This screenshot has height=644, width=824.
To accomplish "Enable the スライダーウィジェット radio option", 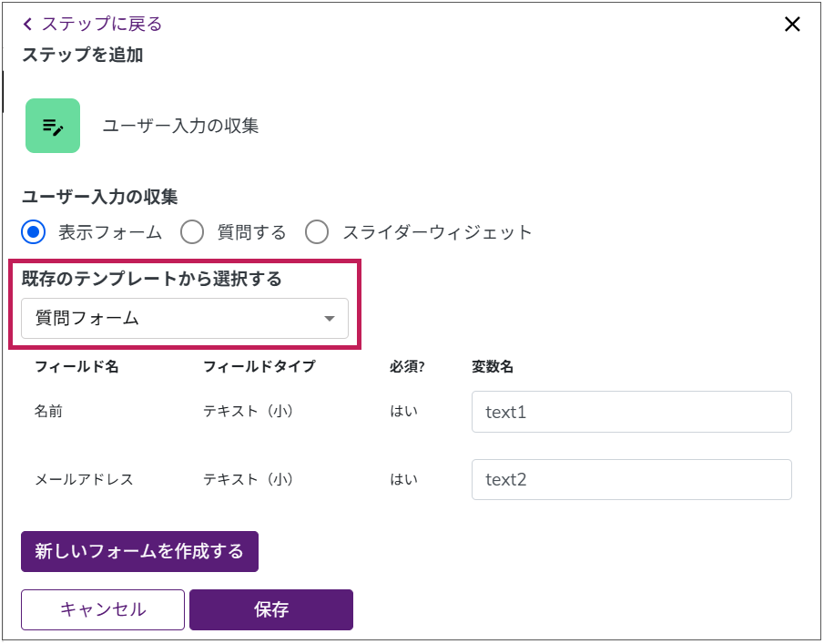I will pyautogui.click(x=317, y=232).
